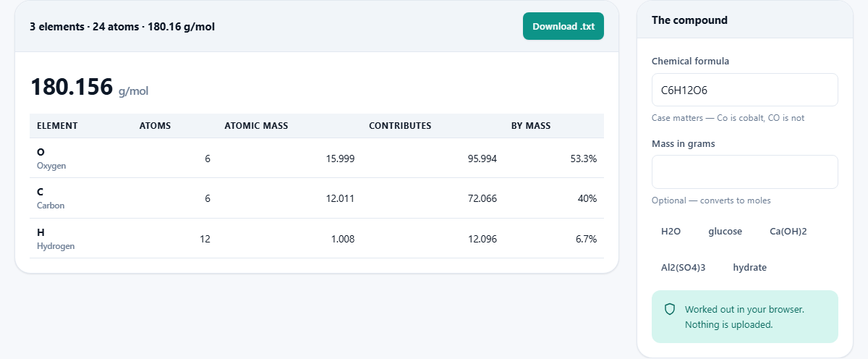
Task: Choose the H2O example chip
Action: tap(671, 232)
